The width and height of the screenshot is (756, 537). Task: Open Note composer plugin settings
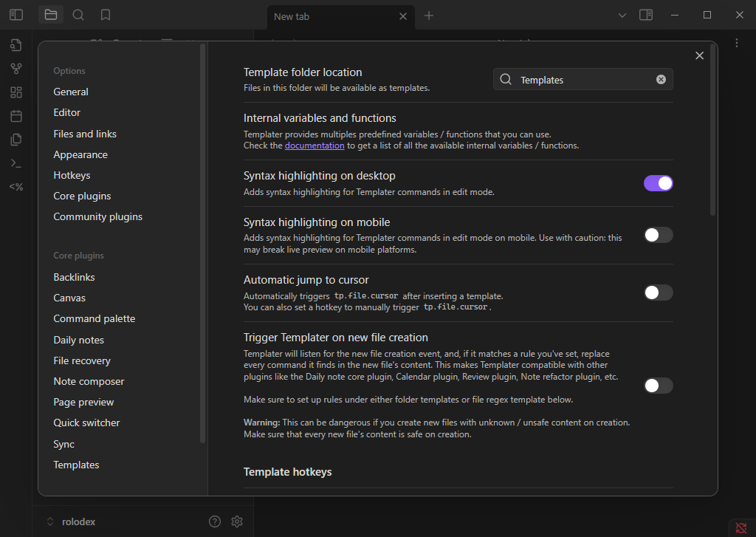[x=89, y=381]
